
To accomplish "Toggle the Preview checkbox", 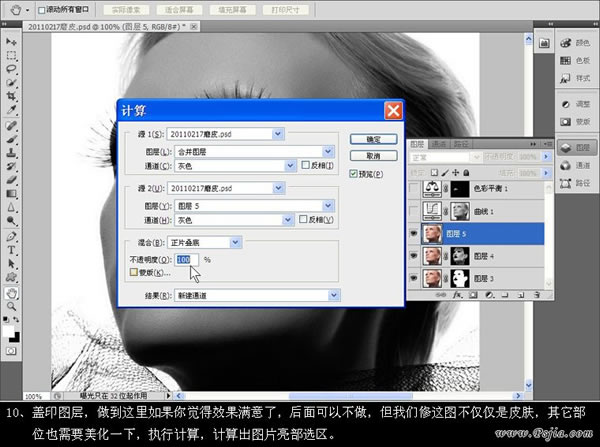I will [353, 174].
